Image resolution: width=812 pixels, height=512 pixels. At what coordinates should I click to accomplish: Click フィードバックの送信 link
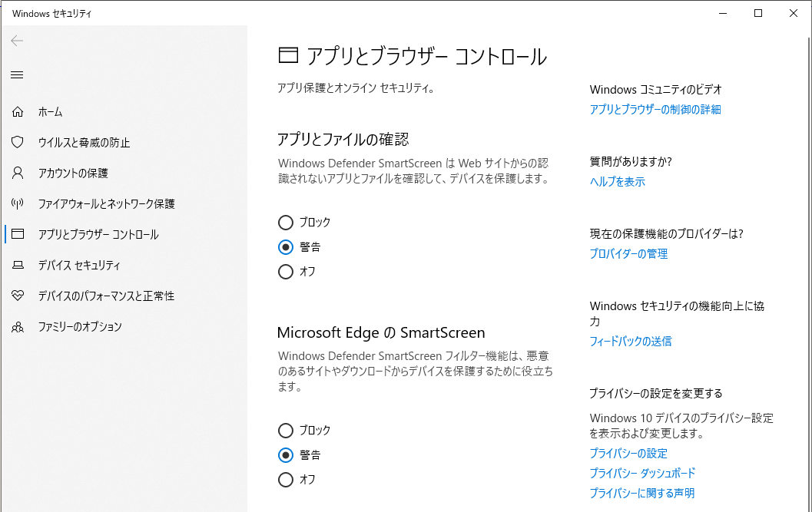[630, 342]
